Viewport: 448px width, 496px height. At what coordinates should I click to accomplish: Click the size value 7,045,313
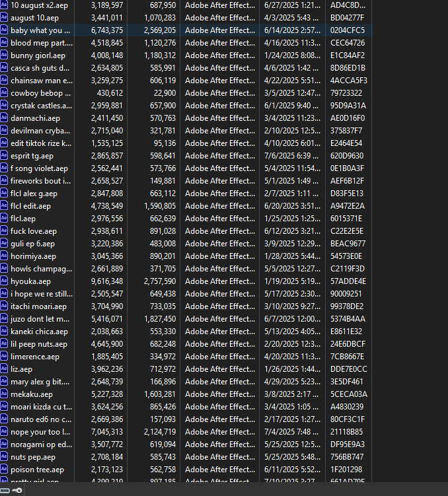[x=107, y=432]
